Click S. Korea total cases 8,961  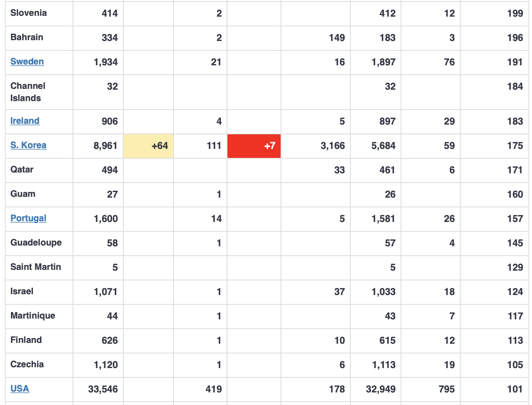[105, 146]
